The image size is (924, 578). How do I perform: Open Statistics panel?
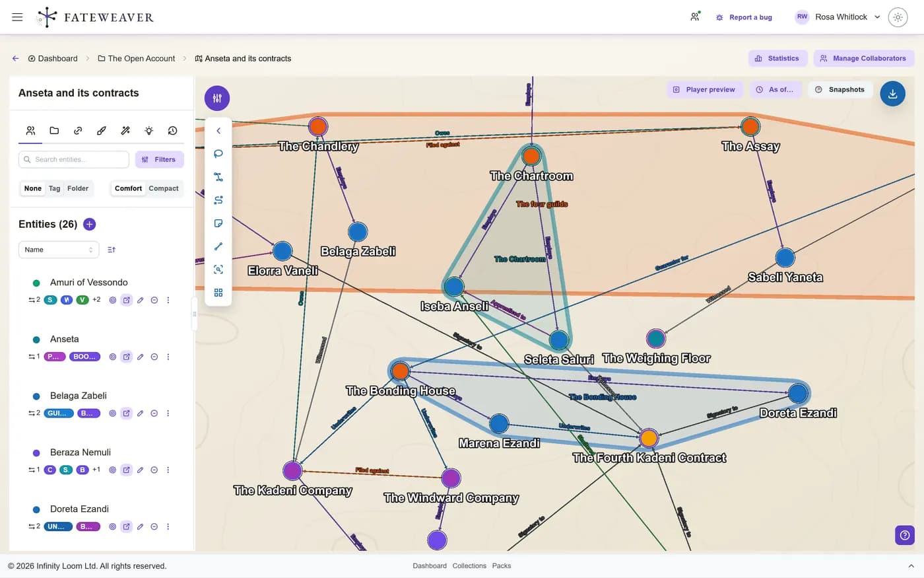pos(777,58)
